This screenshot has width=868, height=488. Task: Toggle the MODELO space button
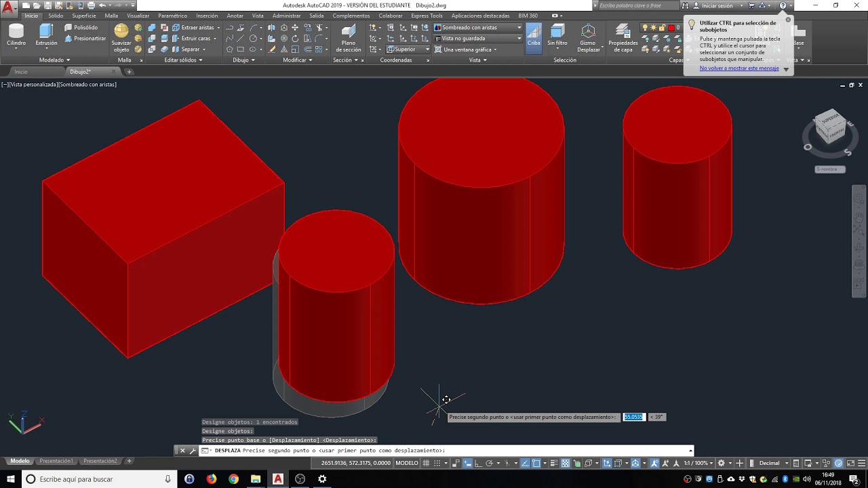pos(407,463)
